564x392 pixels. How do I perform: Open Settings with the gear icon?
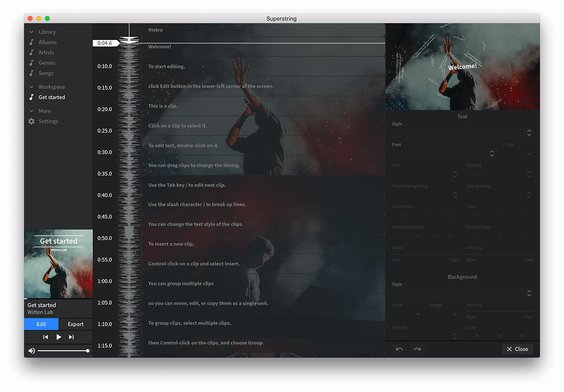point(31,121)
